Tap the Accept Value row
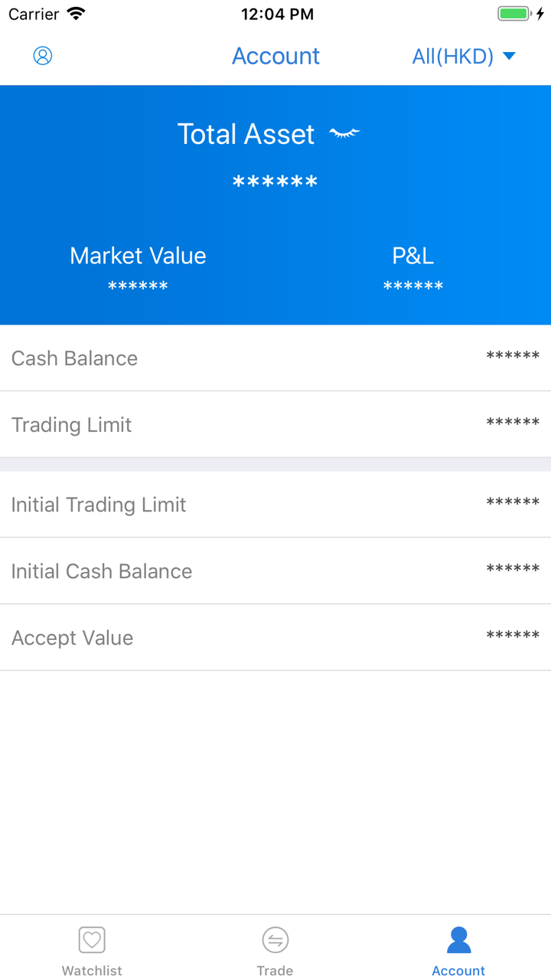The image size is (551, 980). coord(275,638)
